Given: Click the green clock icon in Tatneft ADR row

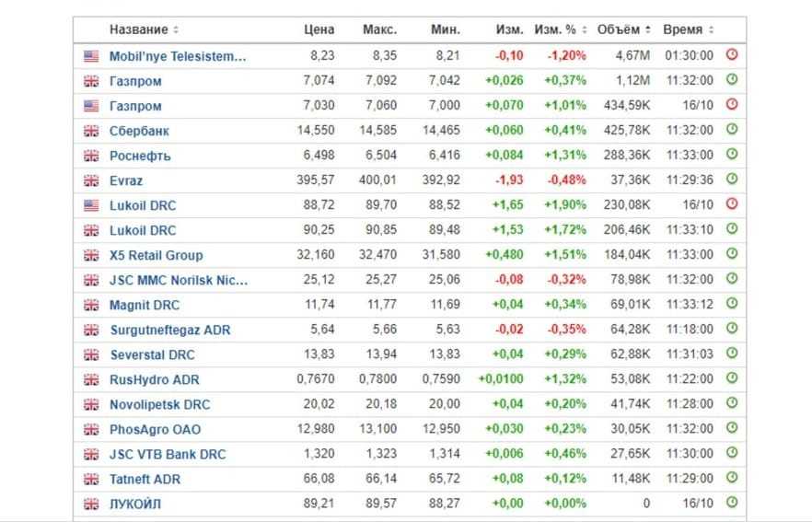Looking at the screenshot, I should 732,478.
